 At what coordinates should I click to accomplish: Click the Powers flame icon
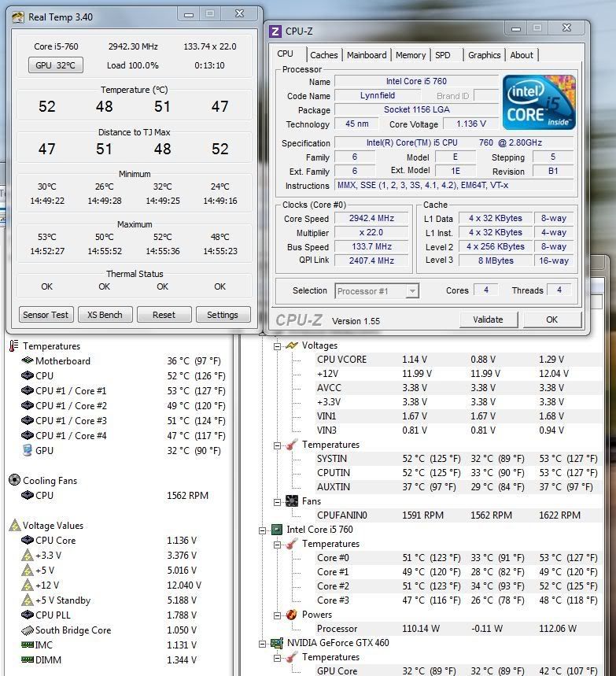tap(292, 615)
